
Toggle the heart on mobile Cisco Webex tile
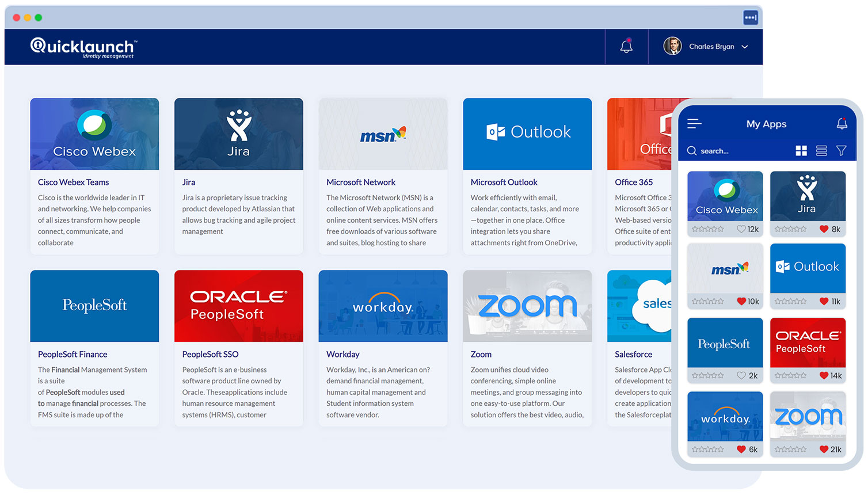741,229
